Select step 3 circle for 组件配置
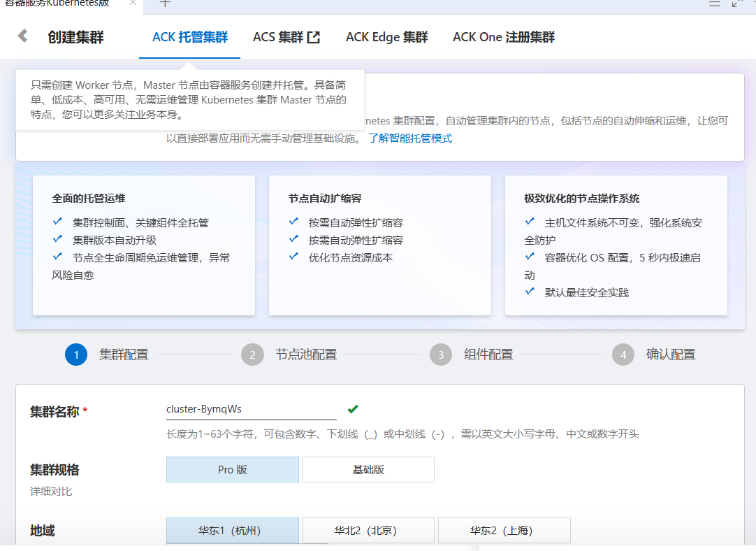Image resolution: width=756 pixels, height=551 pixels. 441,355
